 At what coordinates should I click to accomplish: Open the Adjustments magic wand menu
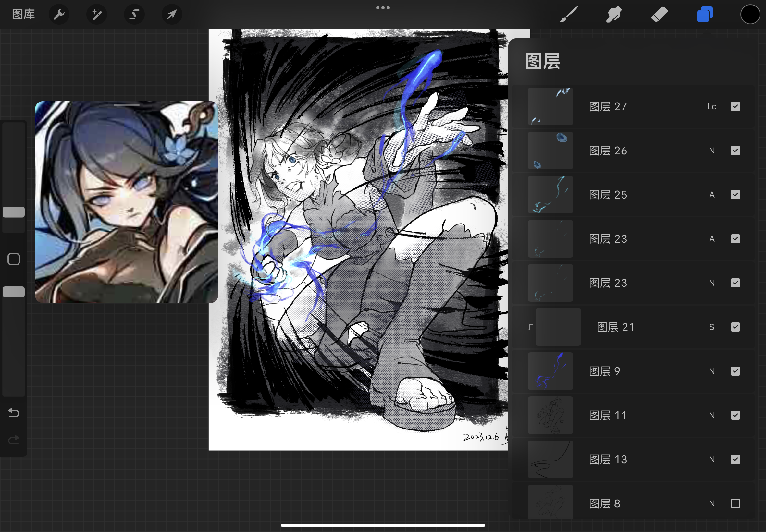tap(97, 14)
